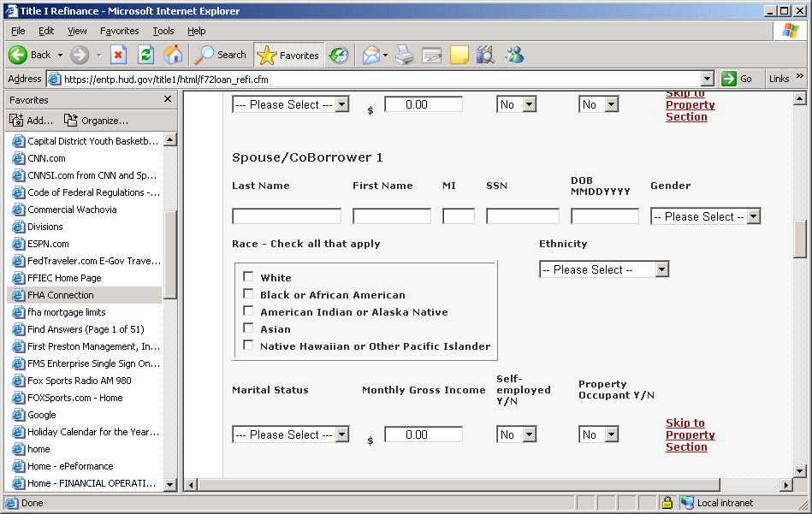Enable Black or African American checkbox
812x514 pixels.
tap(248, 294)
